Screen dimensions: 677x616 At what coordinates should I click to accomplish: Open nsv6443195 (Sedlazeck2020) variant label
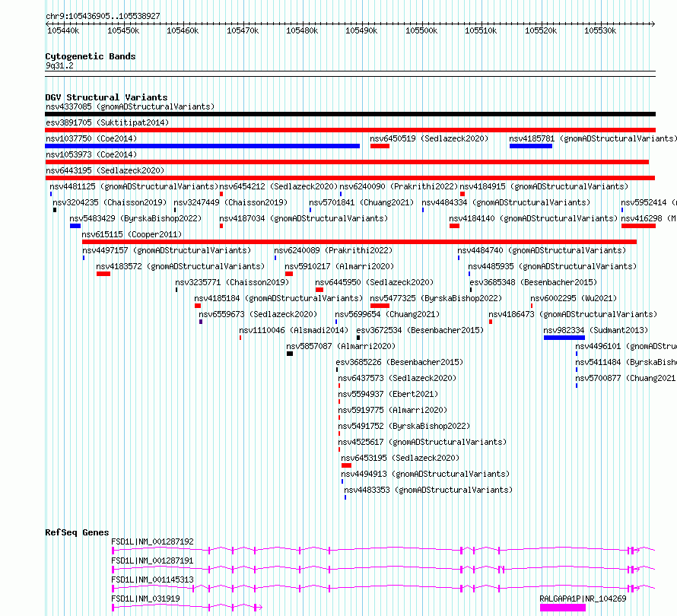point(105,170)
